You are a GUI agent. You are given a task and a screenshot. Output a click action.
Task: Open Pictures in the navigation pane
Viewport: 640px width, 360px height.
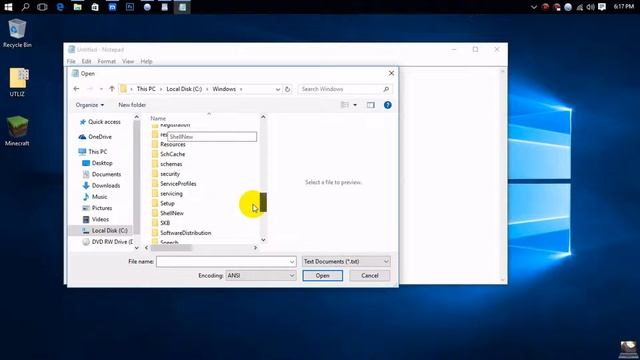coord(97,208)
